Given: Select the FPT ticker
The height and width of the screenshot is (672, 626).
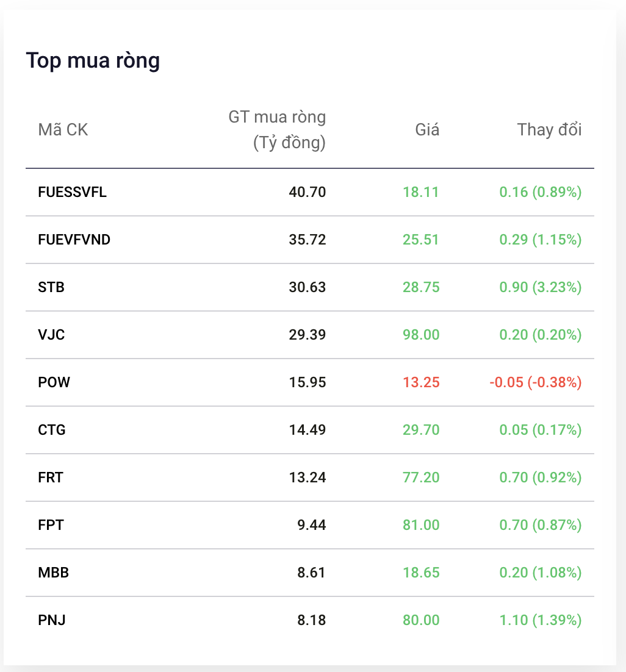Looking at the screenshot, I should click(51, 525).
